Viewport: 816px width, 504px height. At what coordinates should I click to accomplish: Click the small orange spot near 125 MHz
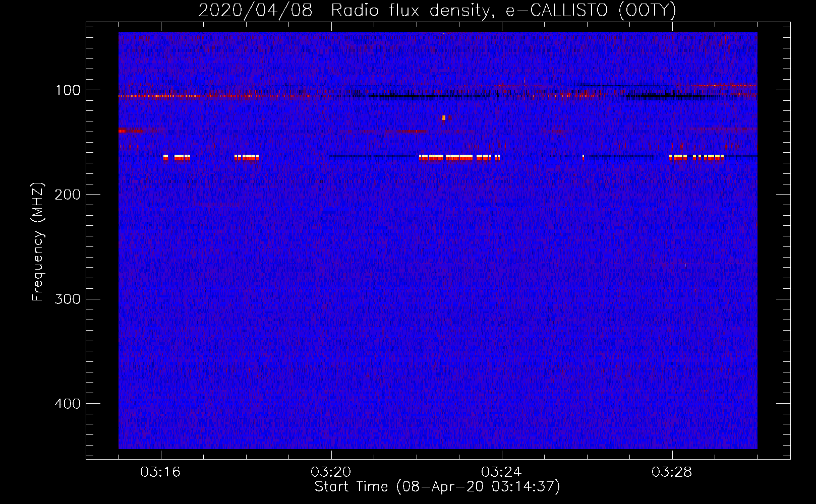(444, 117)
